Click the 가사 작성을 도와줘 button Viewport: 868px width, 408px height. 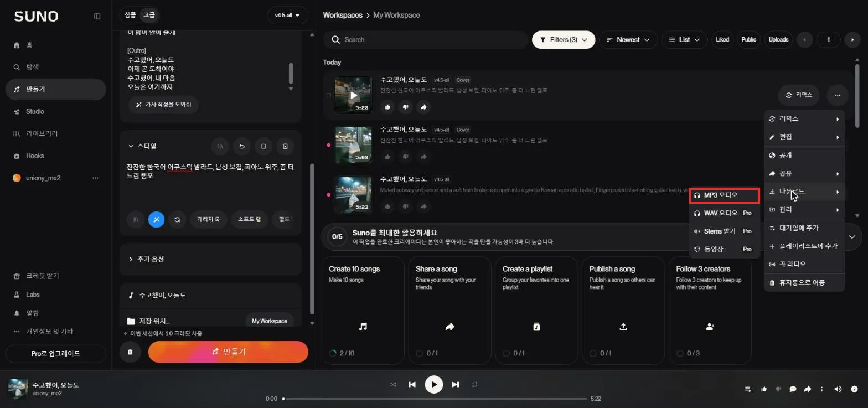click(163, 104)
